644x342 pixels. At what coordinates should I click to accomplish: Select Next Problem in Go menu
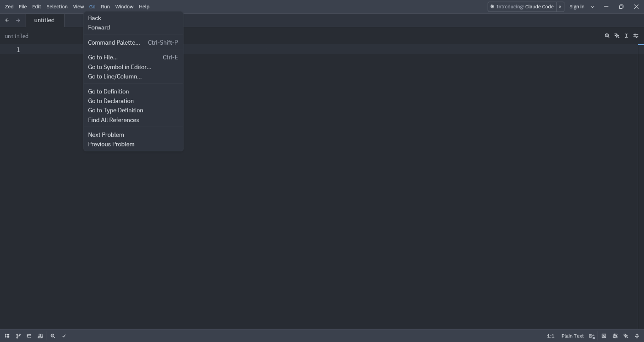(133, 135)
